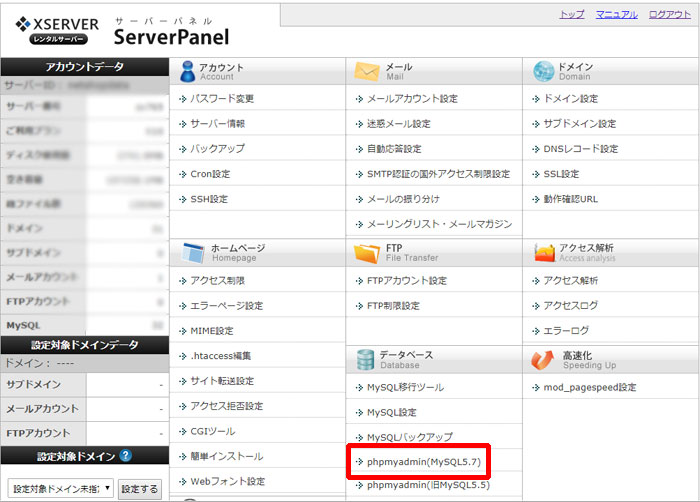
Task: Open パスワード変更
Action: pyautogui.click(x=222, y=99)
